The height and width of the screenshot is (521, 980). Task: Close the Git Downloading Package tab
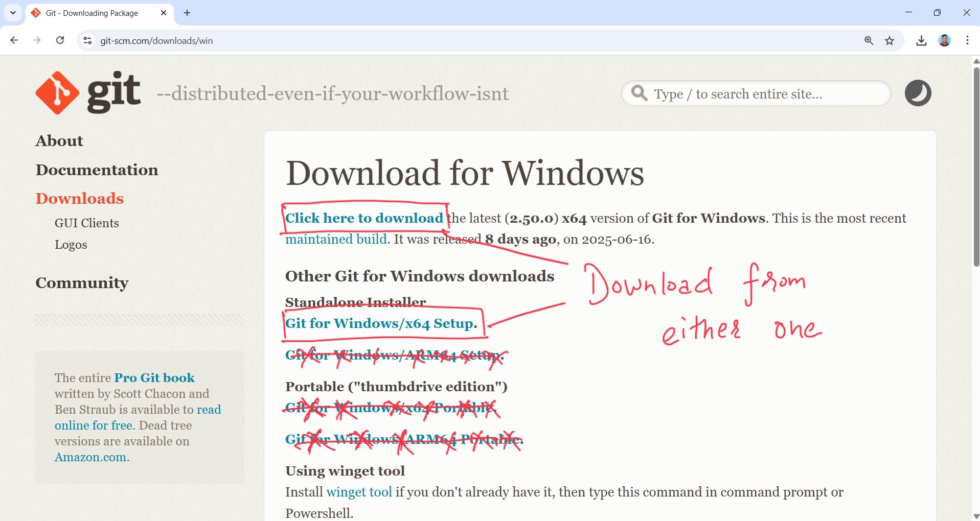164,13
